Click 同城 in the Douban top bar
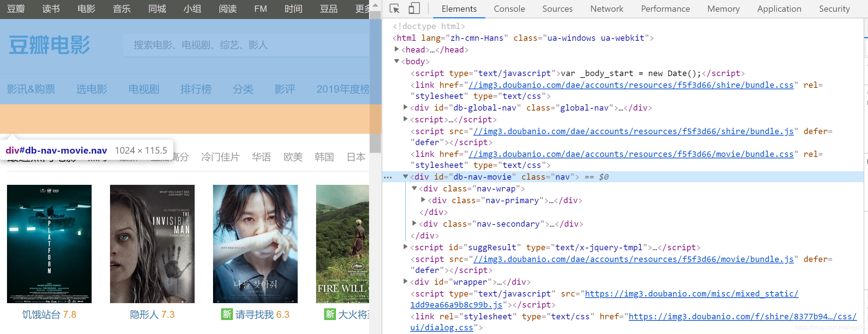Viewport: 868px width, 334px height. 157,9
